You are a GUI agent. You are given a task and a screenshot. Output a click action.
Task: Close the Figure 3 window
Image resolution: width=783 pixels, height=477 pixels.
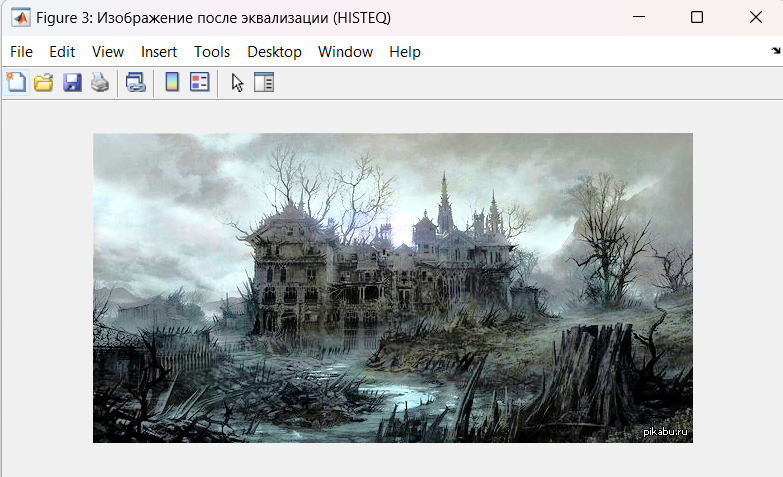pos(756,17)
